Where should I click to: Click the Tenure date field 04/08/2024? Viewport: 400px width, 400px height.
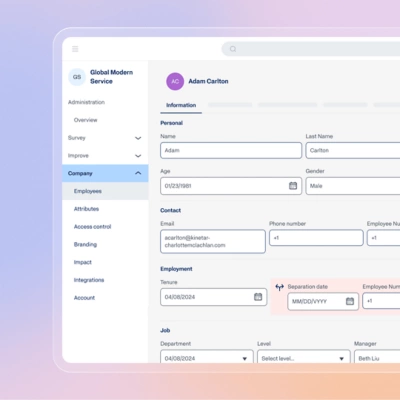[213, 297]
